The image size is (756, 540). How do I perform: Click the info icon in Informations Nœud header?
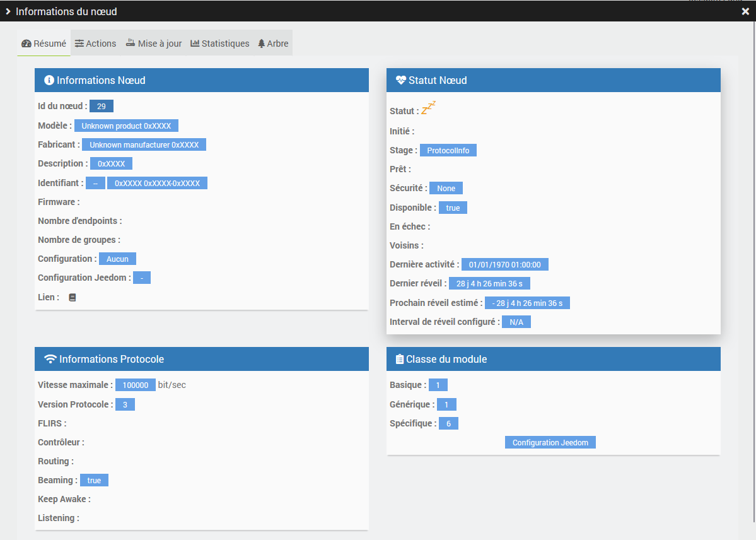49,80
